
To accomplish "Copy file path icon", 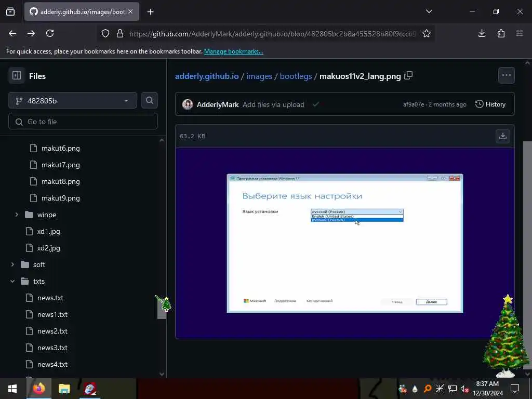I will pos(408,75).
